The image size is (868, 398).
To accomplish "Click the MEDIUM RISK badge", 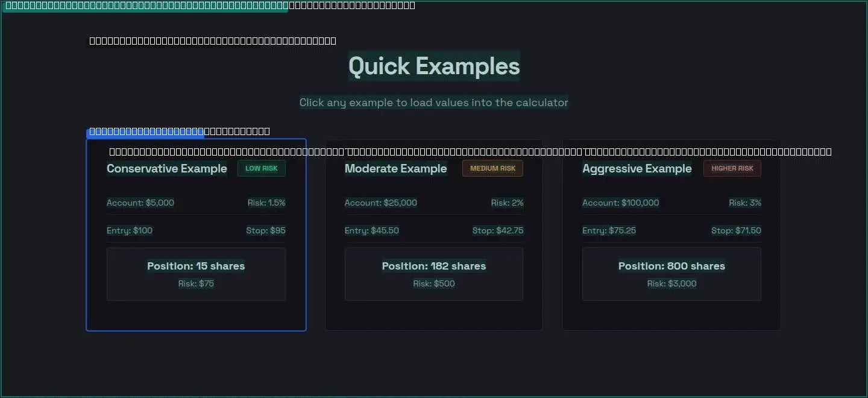I will point(492,168).
